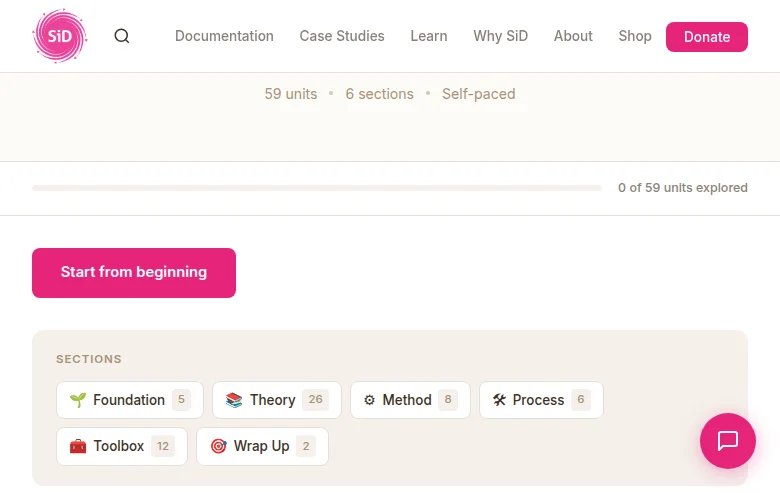Click the Toolbox red case icon

tap(78, 446)
